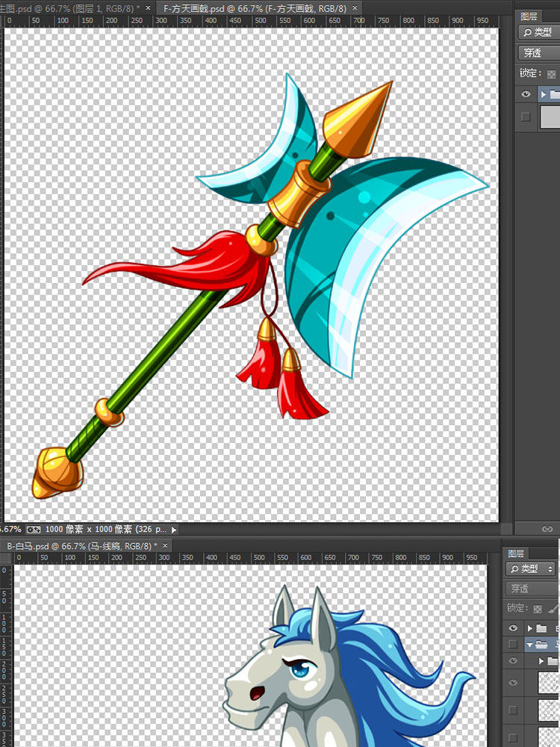Select the gray layer thumbnail in upper panel
The height and width of the screenshot is (747, 560).
550,117
